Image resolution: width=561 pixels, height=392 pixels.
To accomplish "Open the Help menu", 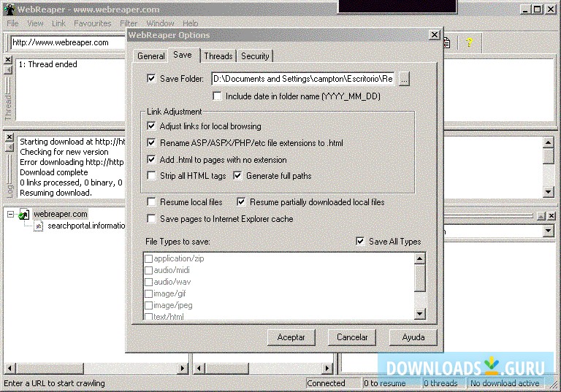I will 191,23.
